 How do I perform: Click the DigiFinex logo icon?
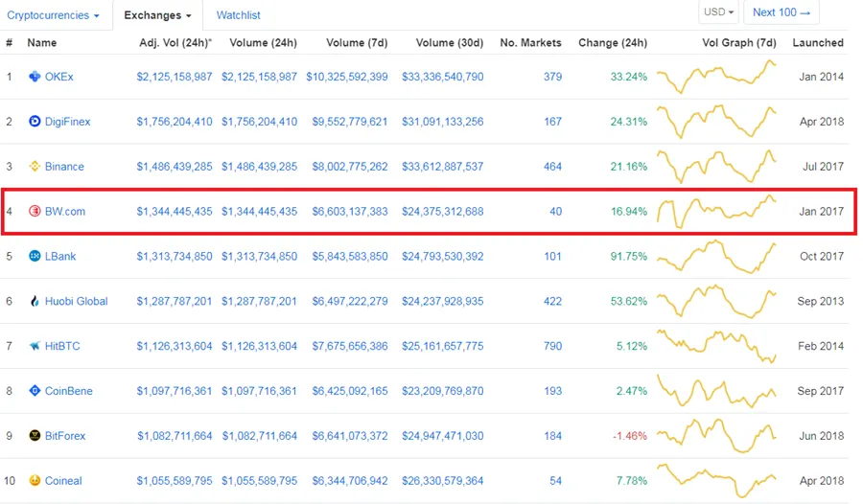point(35,121)
